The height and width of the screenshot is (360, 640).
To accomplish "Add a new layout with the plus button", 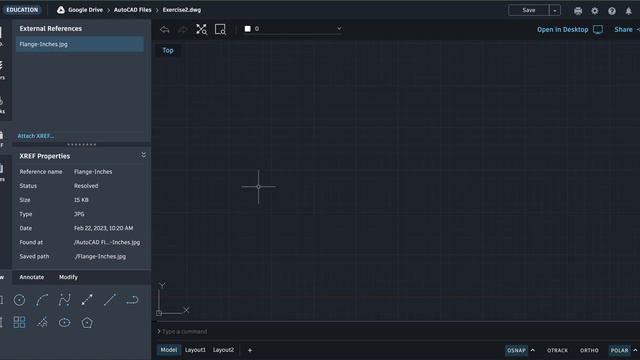I will [x=250, y=350].
